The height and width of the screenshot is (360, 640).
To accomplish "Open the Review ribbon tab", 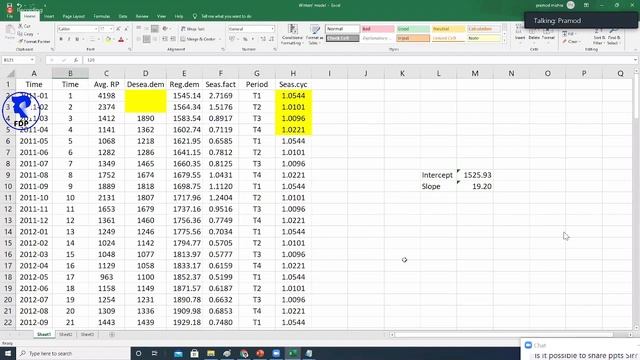I will tap(142, 16).
